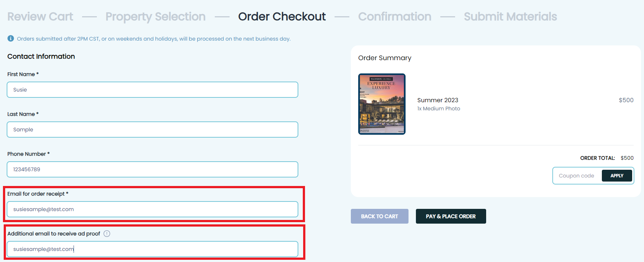
Task: Click the order total amount $500
Action: 627,158
